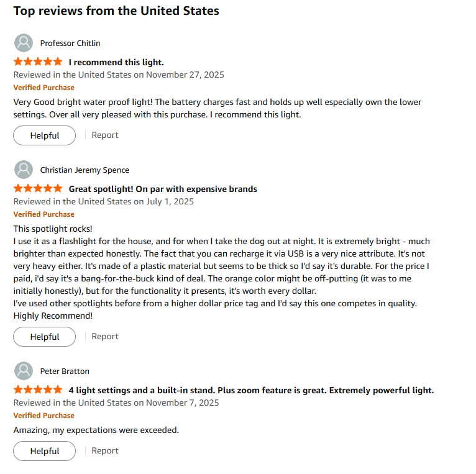The width and height of the screenshot is (476, 474).
Task: Click 'Top reviews from the United States' heading
Action: point(116,11)
